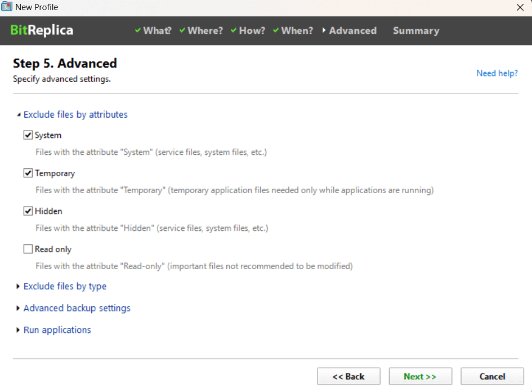
Task: Click the New Profile window icon
Action: (x=7, y=7)
